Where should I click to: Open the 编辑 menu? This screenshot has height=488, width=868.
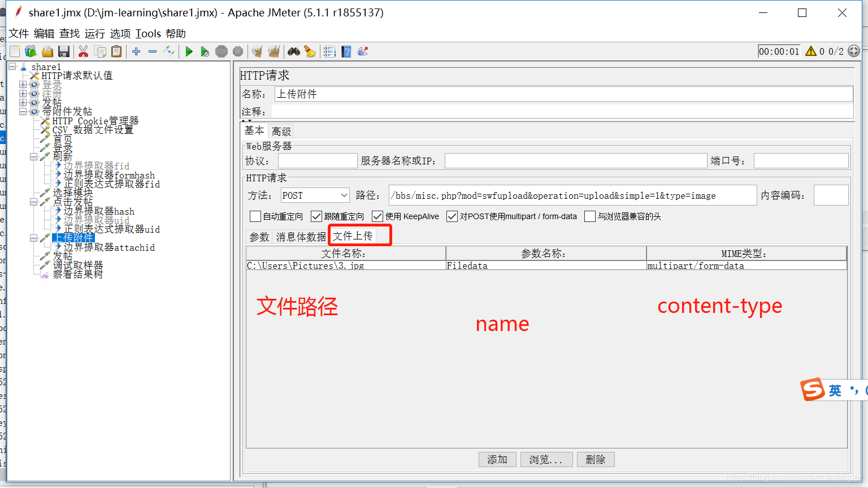pyautogui.click(x=44, y=33)
